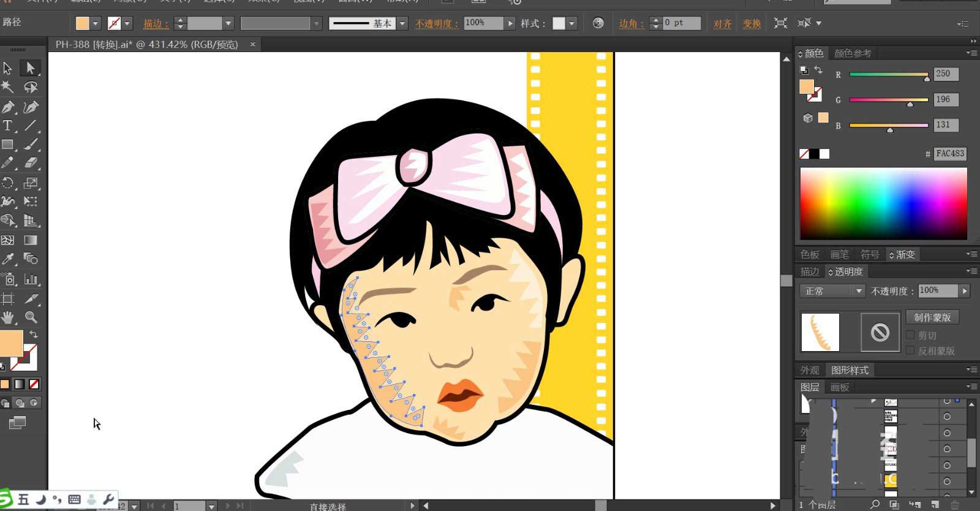The height and width of the screenshot is (511, 980).
Task: Adjust the R color slider
Action: tap(889, 76)
